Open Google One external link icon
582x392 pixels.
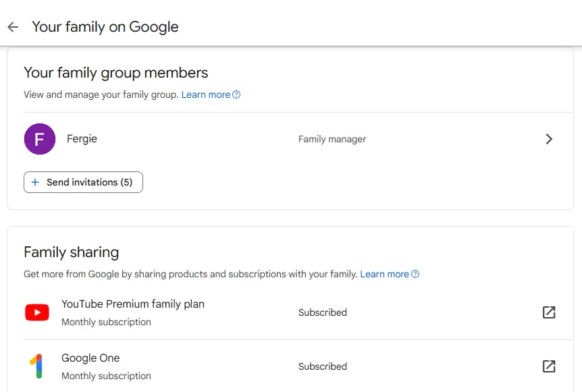pos(549,366)
